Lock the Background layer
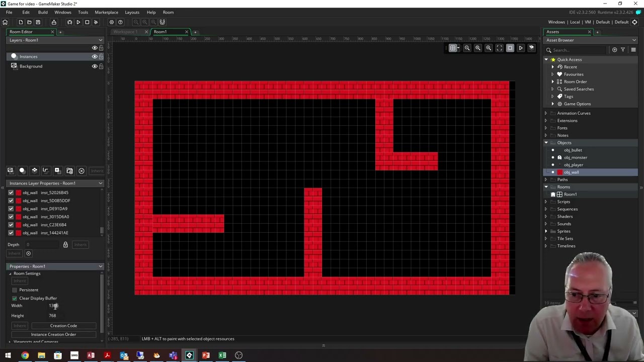Image resolution: width=644 pixels, height=362 pixels. (x=101, y=66)
